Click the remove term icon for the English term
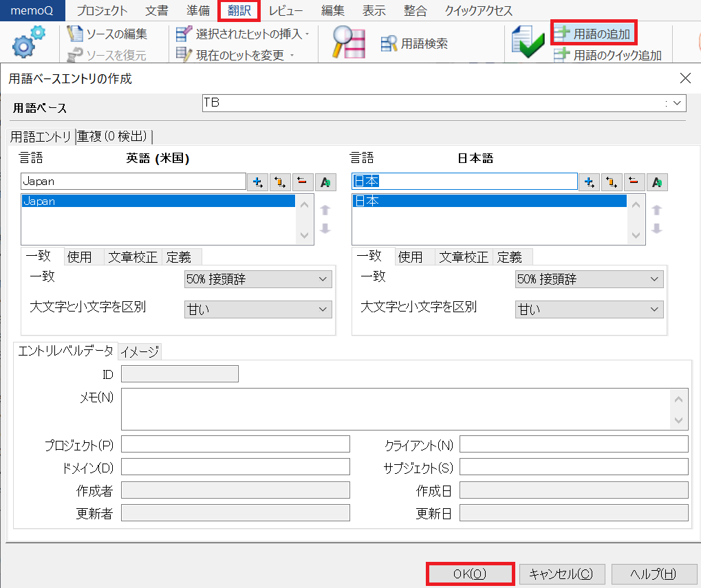This screenshot has height=588, width=701. [x=303, y=182]
